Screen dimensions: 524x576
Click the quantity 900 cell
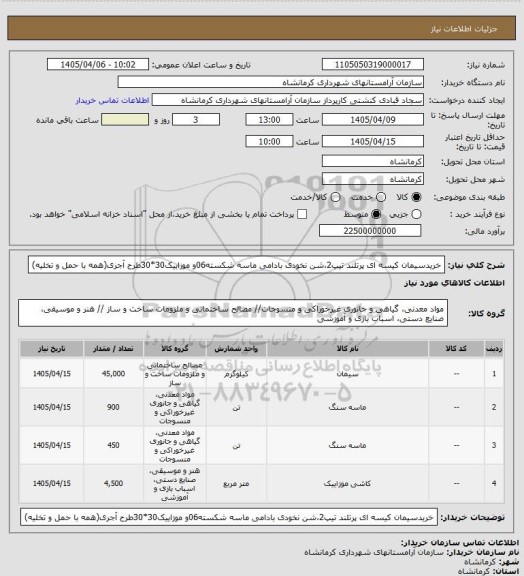[x=113, y=407]
